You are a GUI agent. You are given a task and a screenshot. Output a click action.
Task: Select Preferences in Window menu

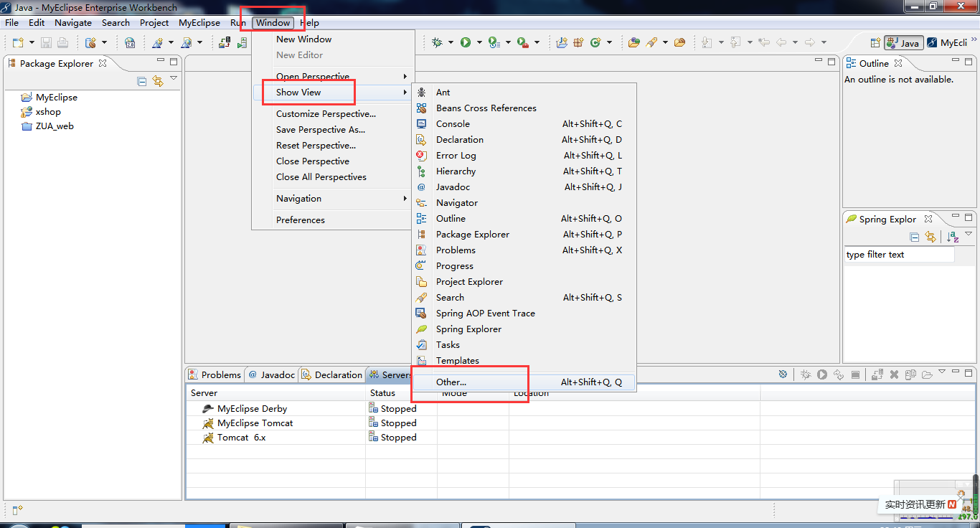[301, 220]
